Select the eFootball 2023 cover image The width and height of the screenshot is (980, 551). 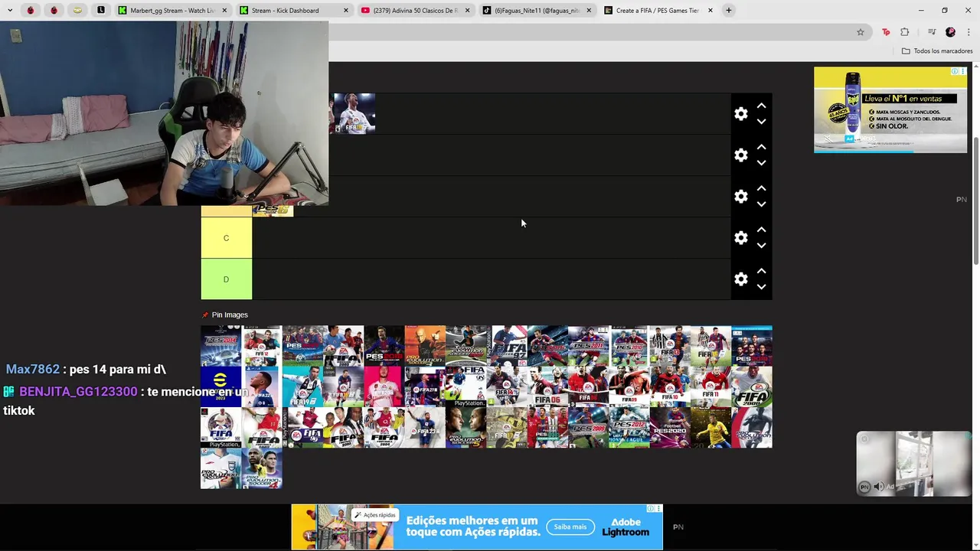[x=220, y=386]
